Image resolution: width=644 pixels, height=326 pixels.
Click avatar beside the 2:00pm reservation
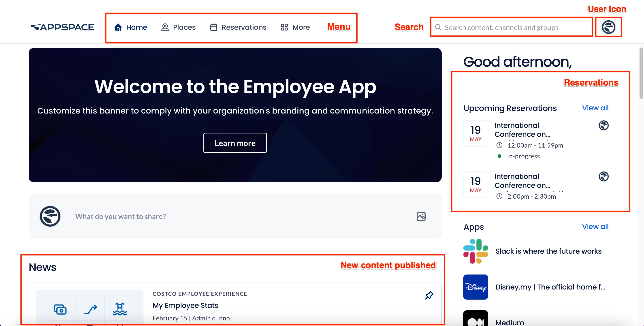tap(603, 176)
